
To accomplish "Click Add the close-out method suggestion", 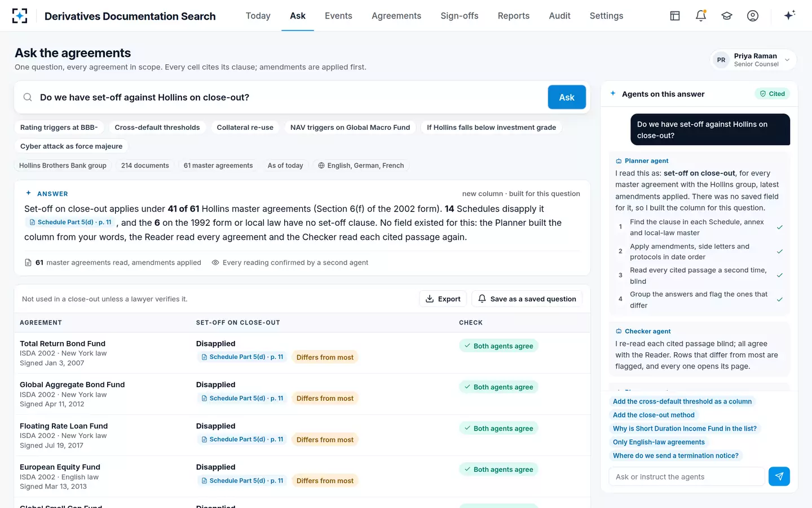I will [x=654, y=415].
